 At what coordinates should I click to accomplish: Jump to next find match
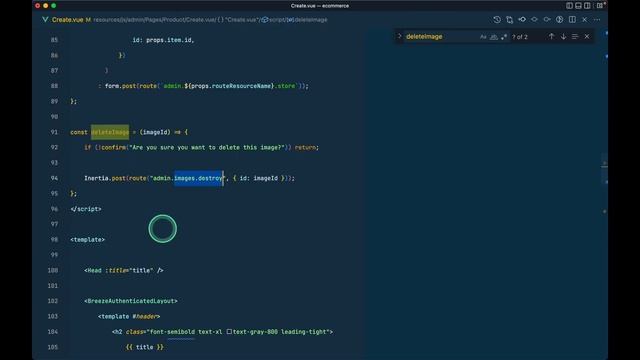(x=563, y=37)
